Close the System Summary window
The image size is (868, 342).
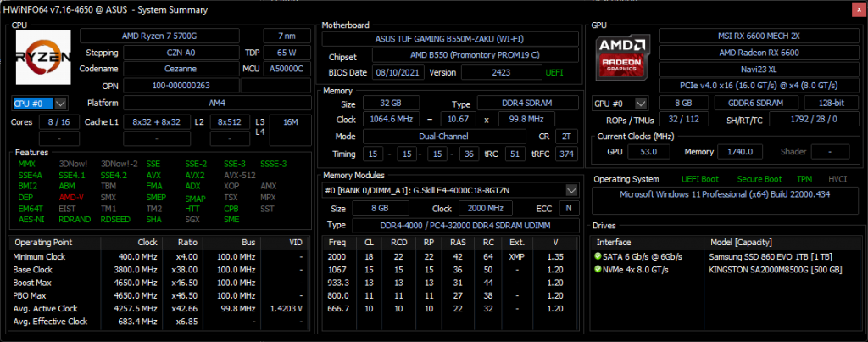pos(860,10)
